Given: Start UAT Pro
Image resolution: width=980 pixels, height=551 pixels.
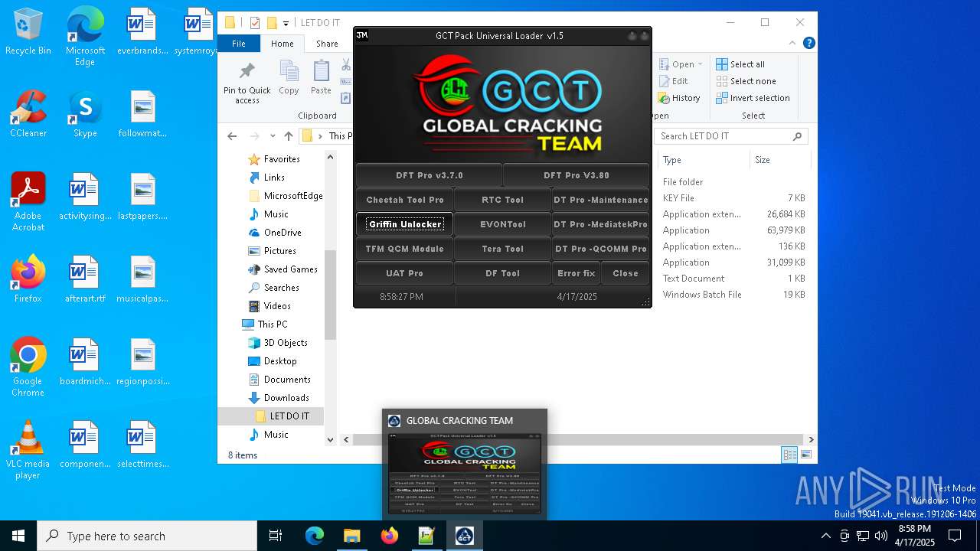Looking at the screenshot, I should click(404, 273).
